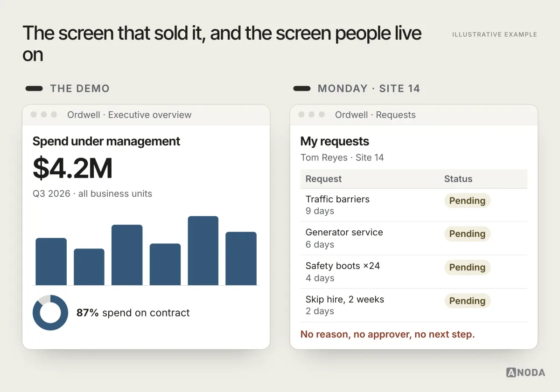Viewport: 560px width, 392px height.
Task: Select the Generator service request
Action: [414, 238]
